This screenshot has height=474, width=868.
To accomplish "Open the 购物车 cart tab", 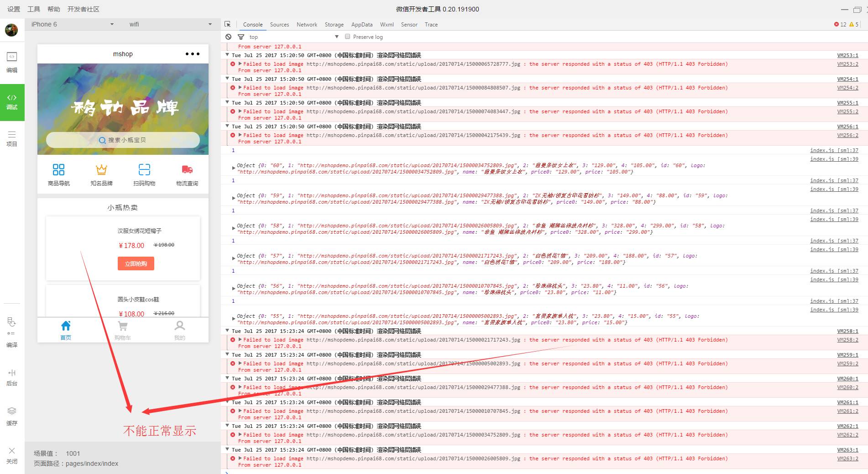I will 123,330.
